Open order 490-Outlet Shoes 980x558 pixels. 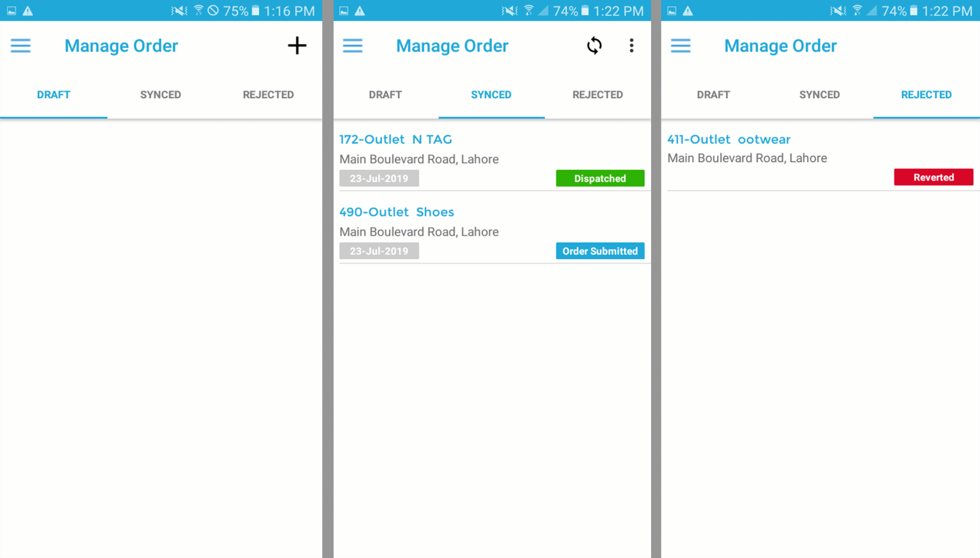pos(397,212)
